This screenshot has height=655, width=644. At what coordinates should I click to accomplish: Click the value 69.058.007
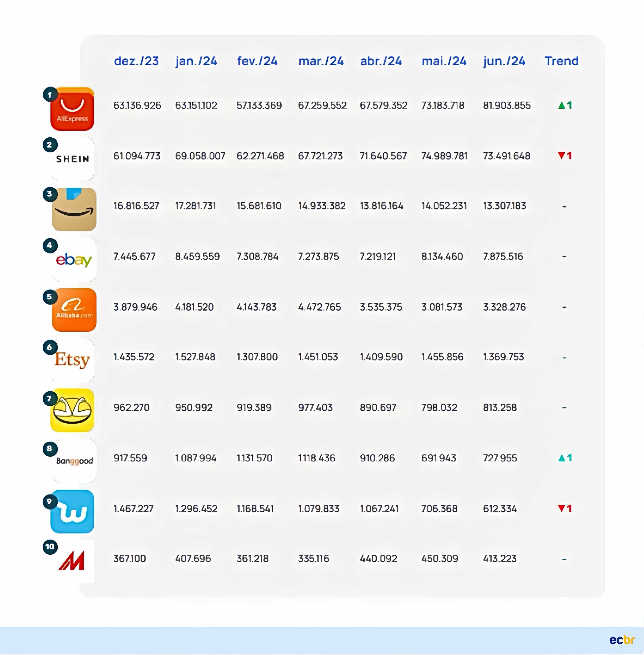(x=200, y=156)
